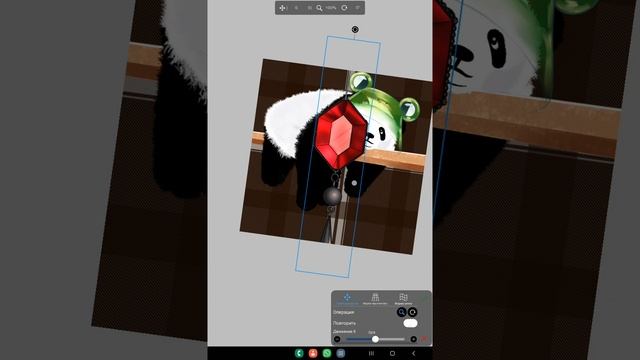Open the blue app icon in taskbar
The height and width of the screenshot is (360, 640).
coord(341,353)
